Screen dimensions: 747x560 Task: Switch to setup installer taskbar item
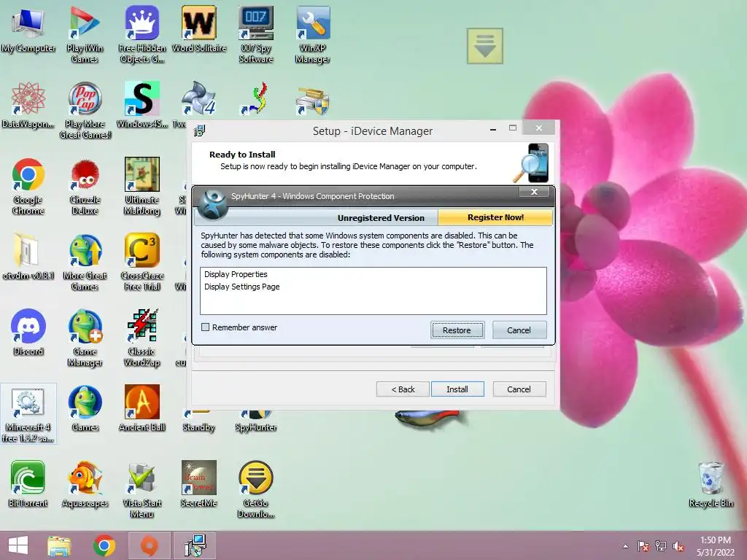(195, 545)
